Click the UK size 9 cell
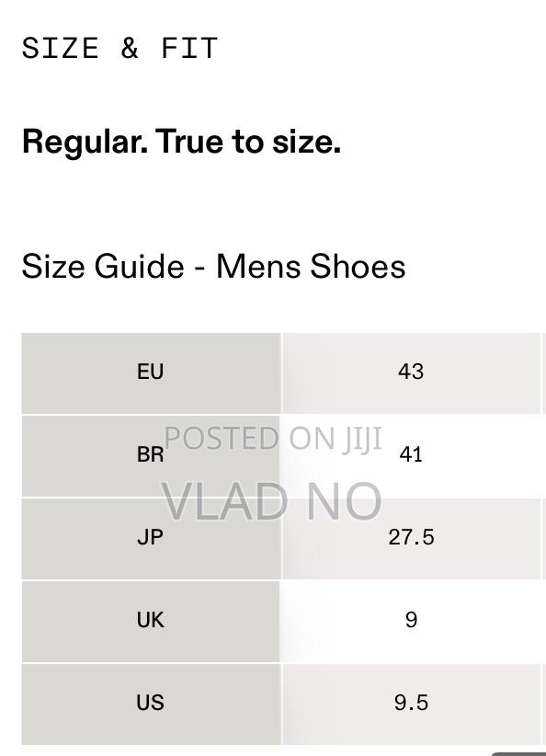This screenshot has height=756, width=546. pyautogui.click(x=411, y=621)
